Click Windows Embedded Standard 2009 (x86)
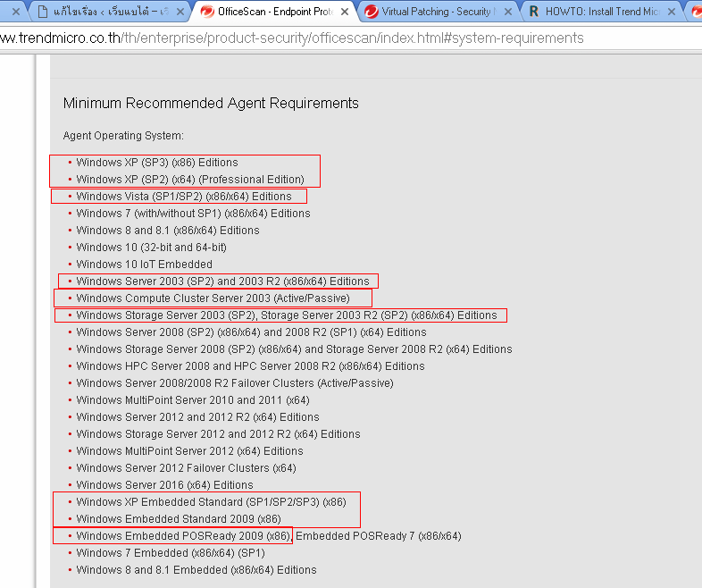The height and width of the screenshot is (588, 702). pyautogui.click(x=179, y=519)
